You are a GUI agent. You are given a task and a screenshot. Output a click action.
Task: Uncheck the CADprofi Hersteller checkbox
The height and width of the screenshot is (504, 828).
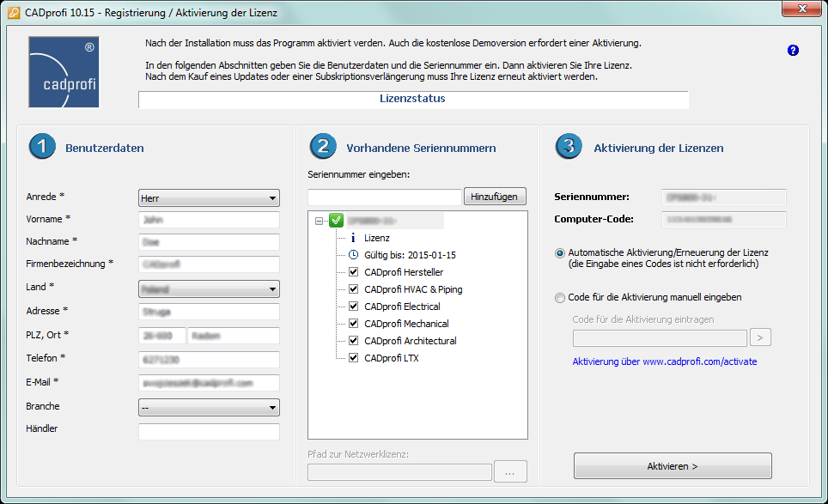click(x=353, y=272)
